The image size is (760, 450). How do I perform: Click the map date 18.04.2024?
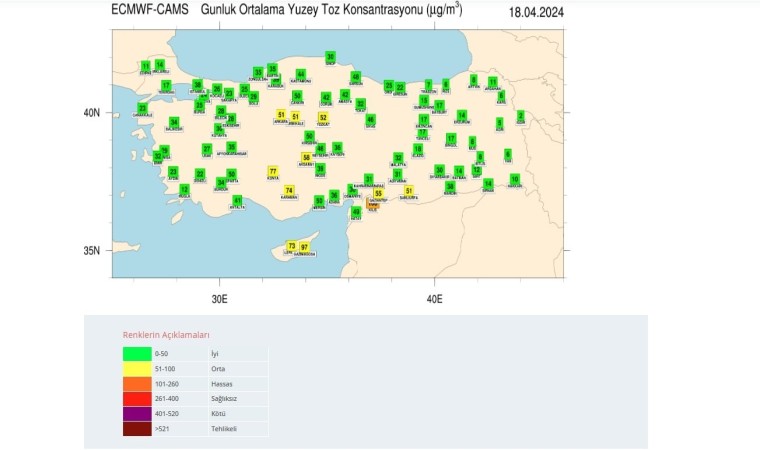[536, 12]
